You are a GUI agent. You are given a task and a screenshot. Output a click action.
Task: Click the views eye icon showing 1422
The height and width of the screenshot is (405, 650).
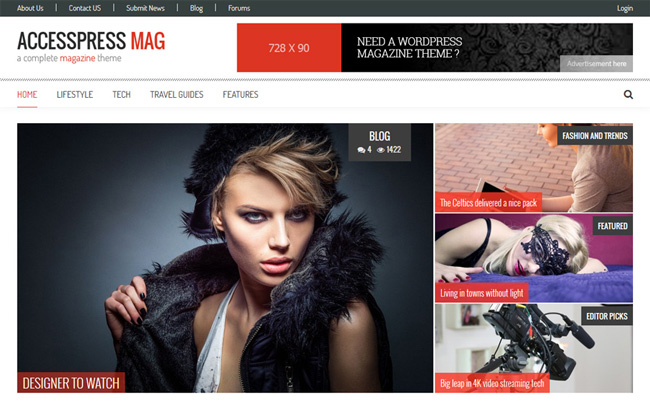coord(381,150)
